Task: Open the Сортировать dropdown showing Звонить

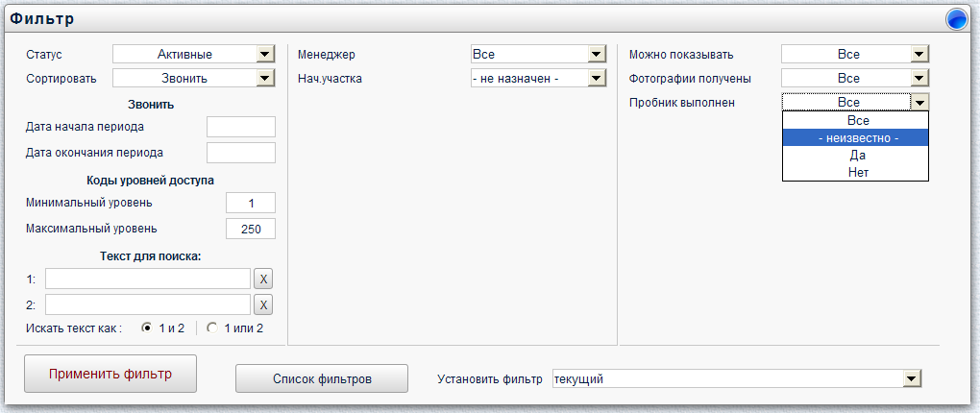Action: pos(194,78)
